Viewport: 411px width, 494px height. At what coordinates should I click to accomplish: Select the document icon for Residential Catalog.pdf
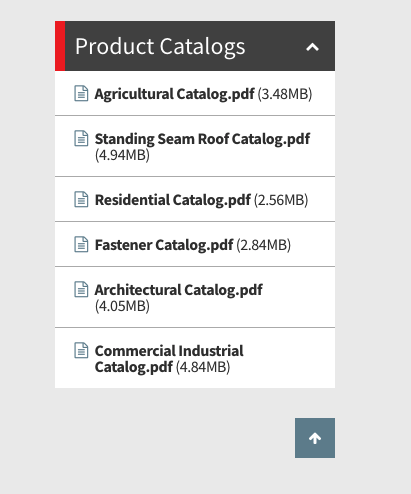coord(81,199)
